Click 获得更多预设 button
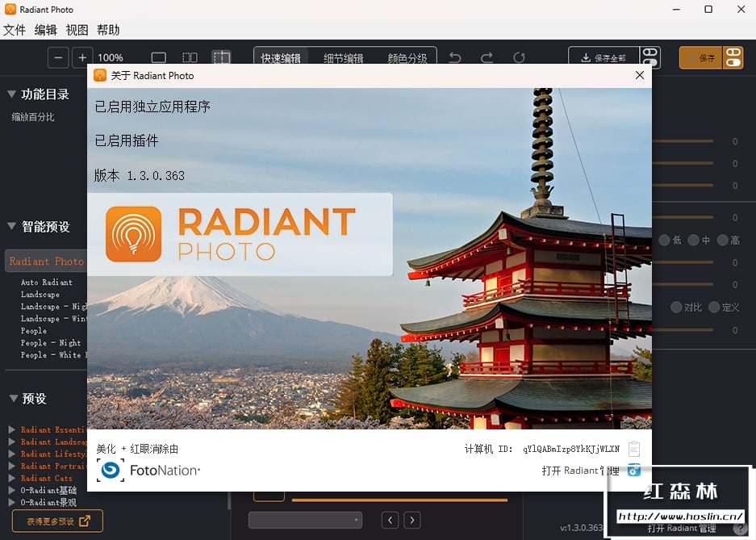756x540 pixels. click(57, 521)
